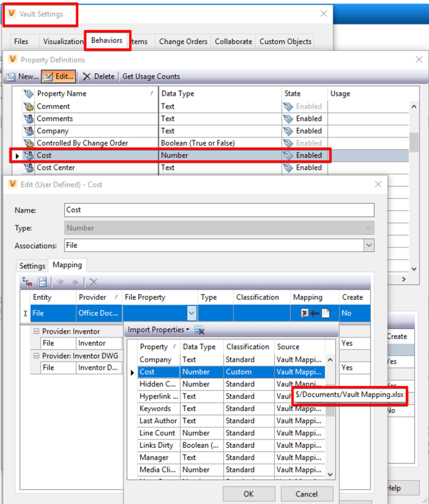
Task: Open Import Properties dropdown
Action: [159, 330]
